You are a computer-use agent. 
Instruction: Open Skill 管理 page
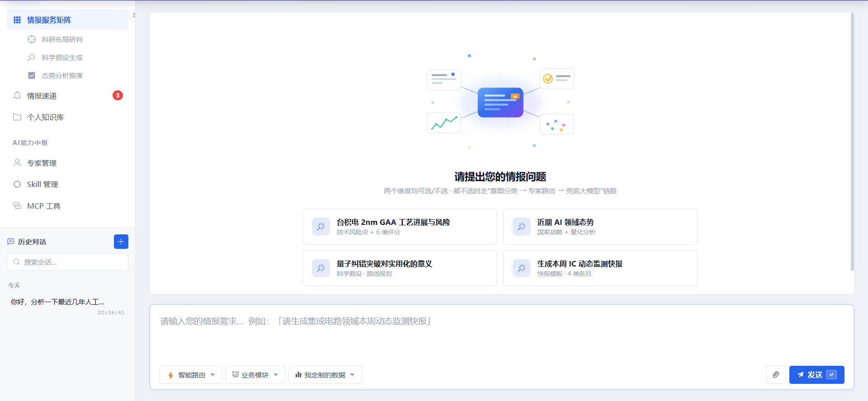coord(67,184)
